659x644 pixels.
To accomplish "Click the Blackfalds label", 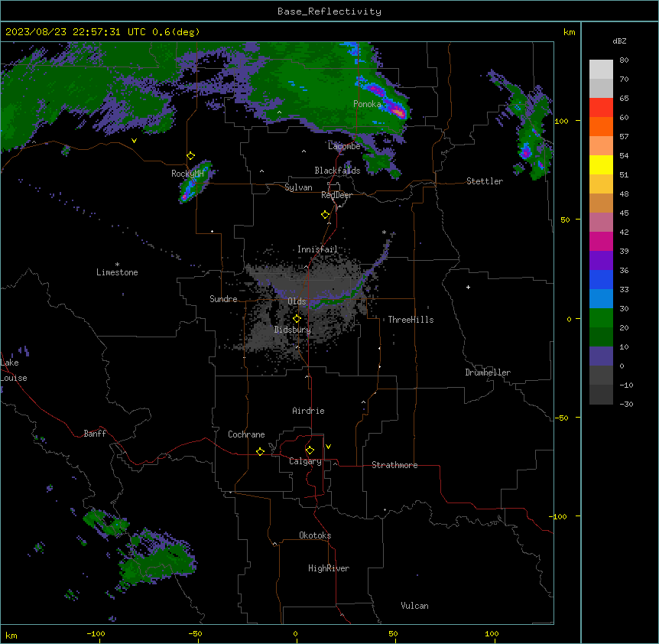I will (337, 171).
